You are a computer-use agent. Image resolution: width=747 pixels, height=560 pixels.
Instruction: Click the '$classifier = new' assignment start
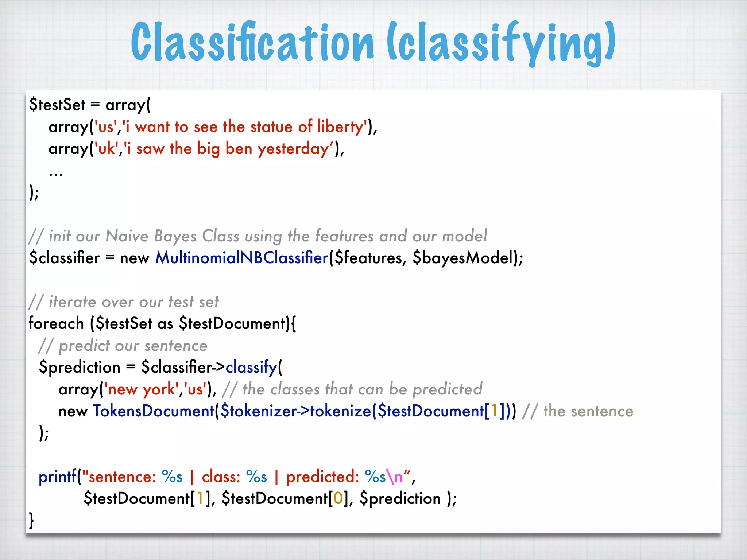(89, 258)
